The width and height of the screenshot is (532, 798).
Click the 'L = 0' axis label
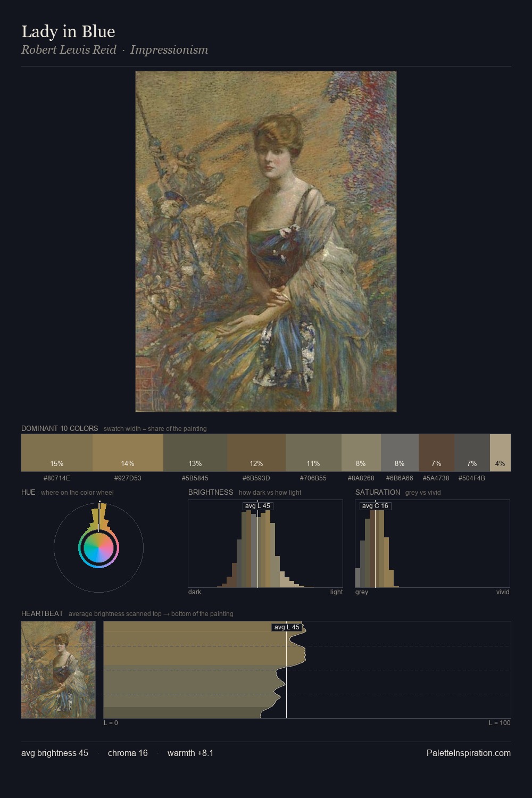tap(111, 723)
